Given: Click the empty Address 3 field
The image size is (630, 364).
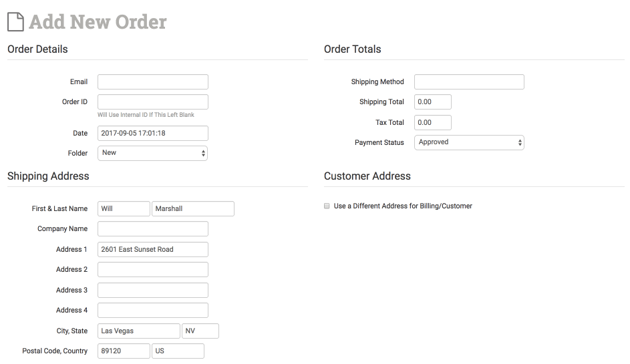Looking at the screenshot, I should point(152,290).
